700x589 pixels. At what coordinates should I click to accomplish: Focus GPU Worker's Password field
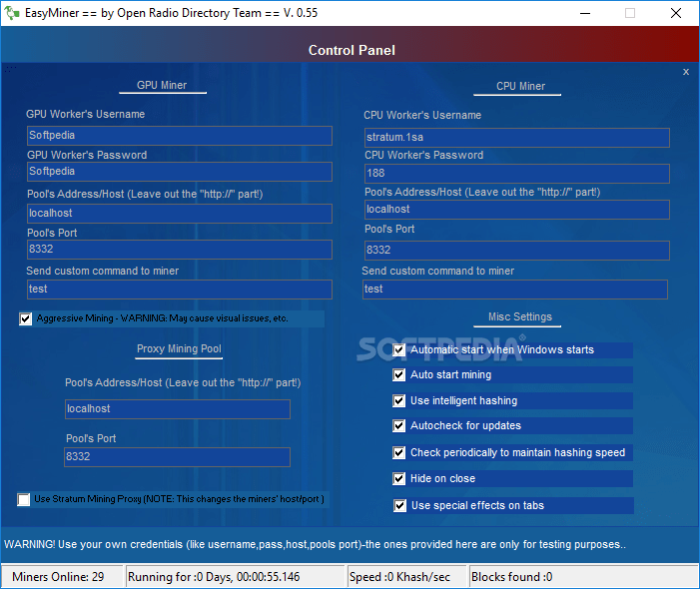coord(180,172)
